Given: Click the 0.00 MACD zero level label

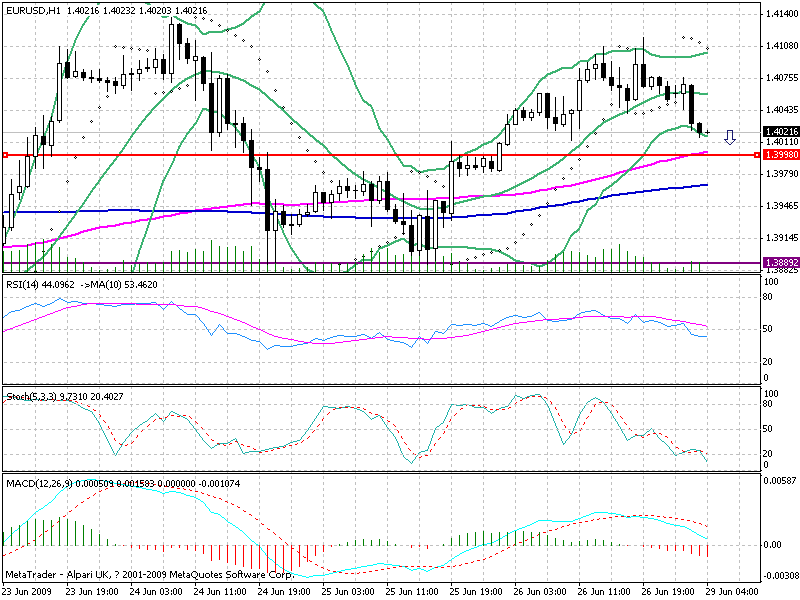Looking at the screenshot, I should pos(772,545).
